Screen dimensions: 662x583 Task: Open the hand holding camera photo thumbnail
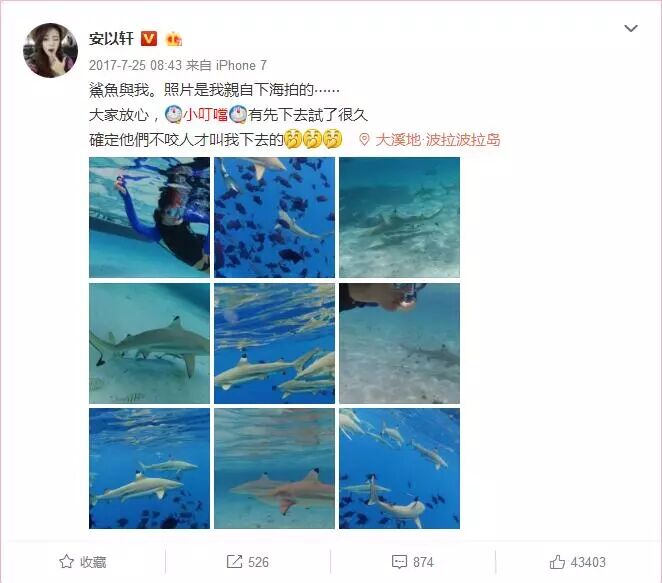pos(399,343)
